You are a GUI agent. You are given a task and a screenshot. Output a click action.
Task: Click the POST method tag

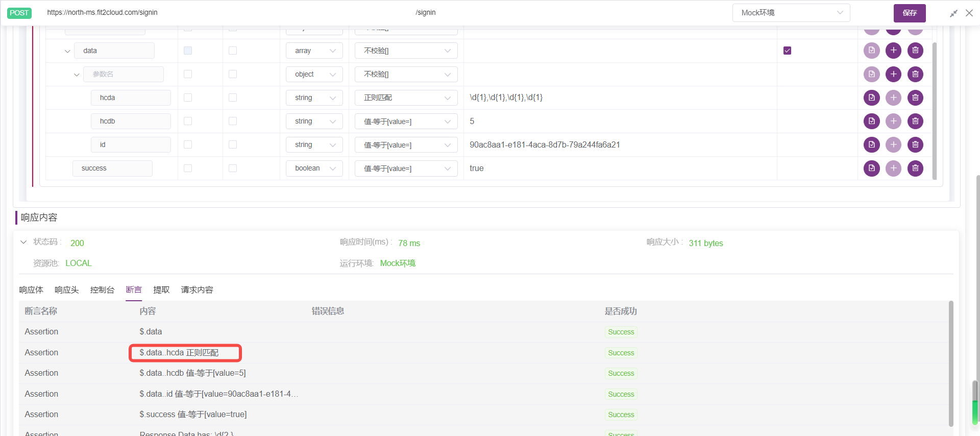[19, 13]
